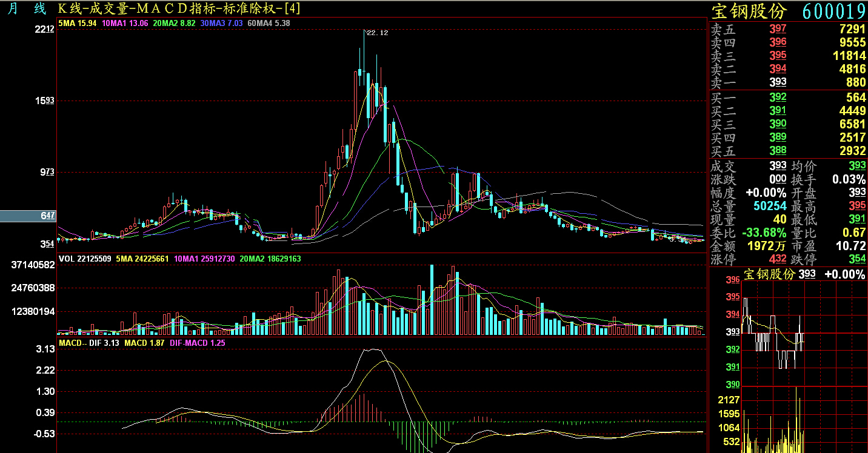Click the yellow MACD 1.87 label
The image size is (868, 453).
point(144,343)
